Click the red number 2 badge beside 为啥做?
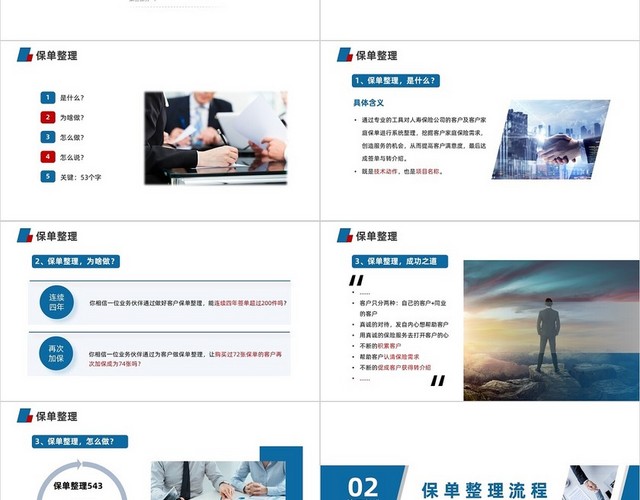 [48, 118]
